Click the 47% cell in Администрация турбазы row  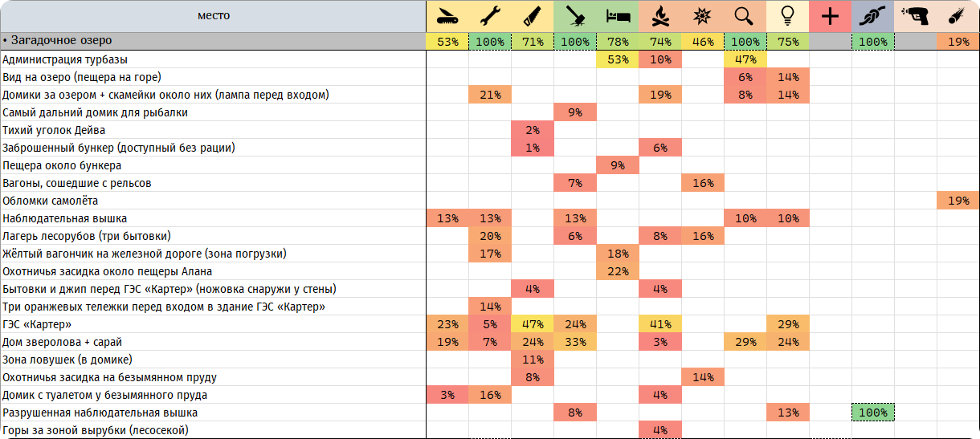pos(745,59)
